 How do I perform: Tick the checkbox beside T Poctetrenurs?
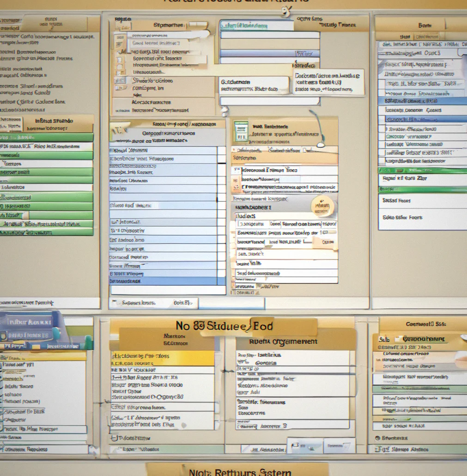click(114, 438)
